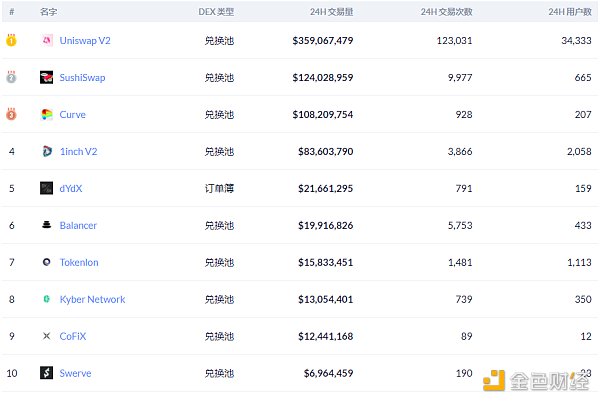Click the # rank column header
Viewport: 600px width, 402px height.
tap(12, 12)
